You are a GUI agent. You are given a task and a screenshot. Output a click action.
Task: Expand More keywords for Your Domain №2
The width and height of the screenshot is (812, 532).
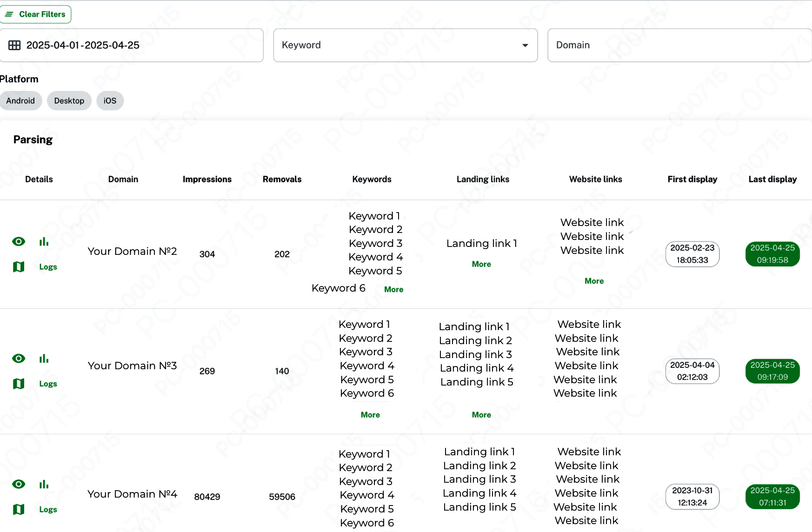pyautogui.click(x=393, y=289)
